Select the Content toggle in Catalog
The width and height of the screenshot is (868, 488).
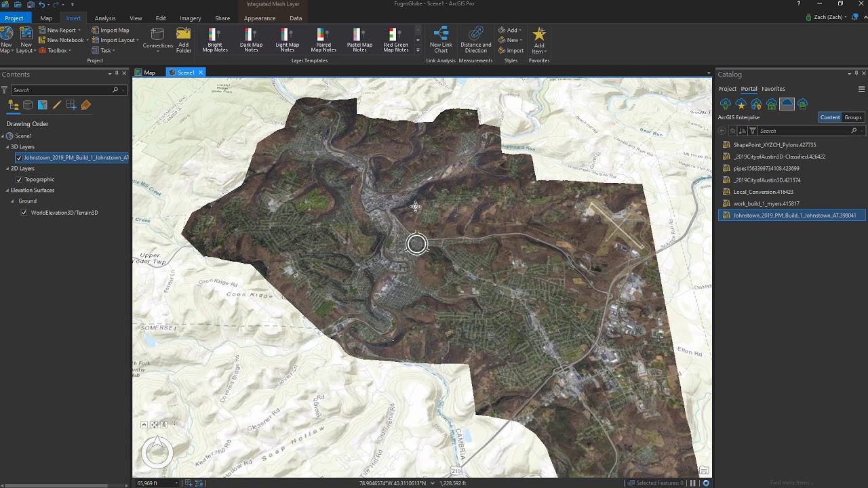pos(830,117)
